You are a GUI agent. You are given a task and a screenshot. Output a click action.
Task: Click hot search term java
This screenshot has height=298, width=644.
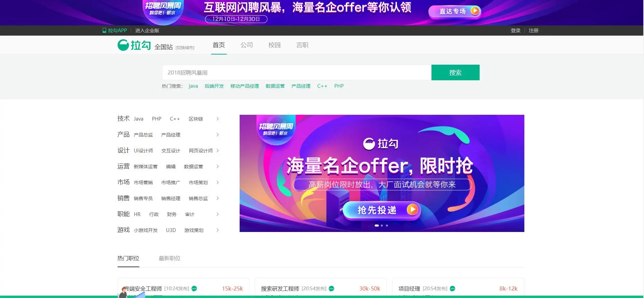193,86
